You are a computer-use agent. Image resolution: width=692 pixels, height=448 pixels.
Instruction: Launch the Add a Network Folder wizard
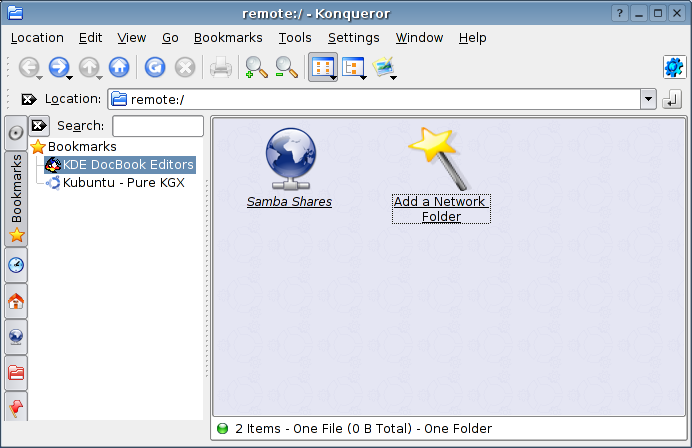[x=439, y=159]
